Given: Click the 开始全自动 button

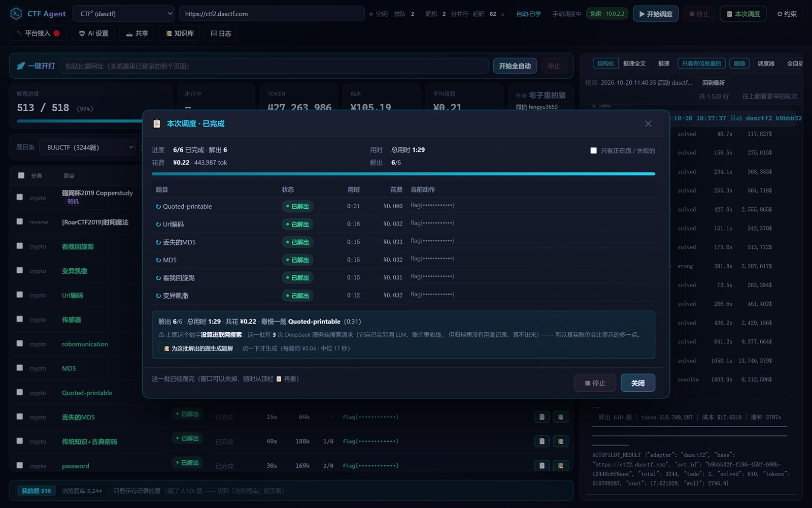Looking at the screenshot, I should click(515, 66).
